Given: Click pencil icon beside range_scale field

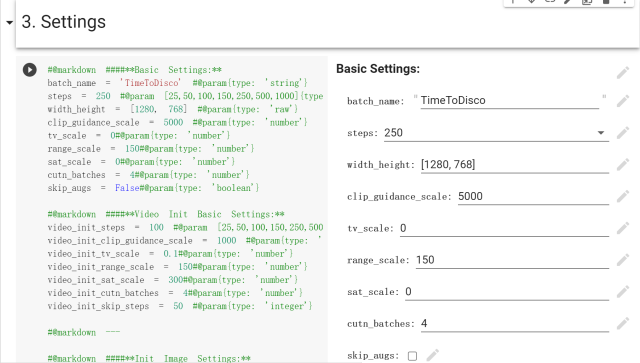Looking at the screenshot, I should pos(623,260).
